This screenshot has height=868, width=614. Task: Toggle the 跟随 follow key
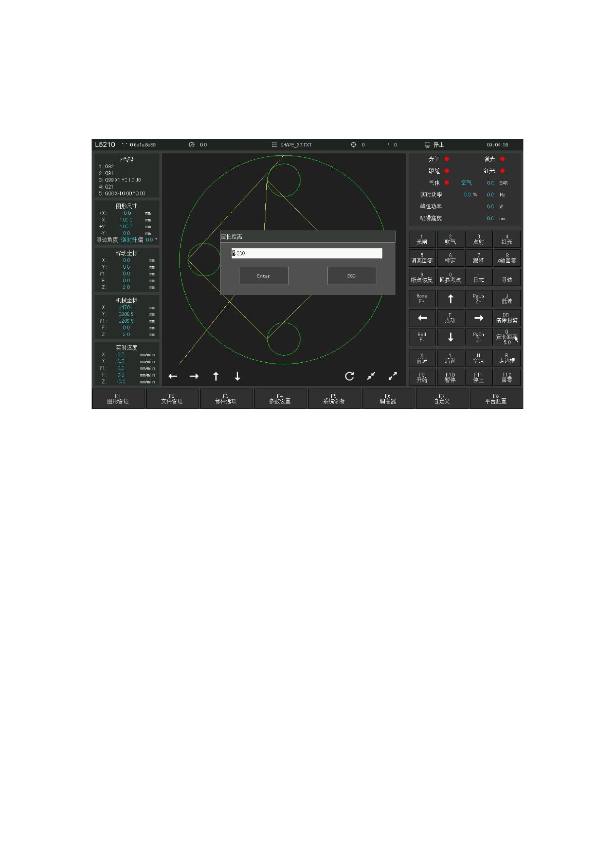coord(478,258)
